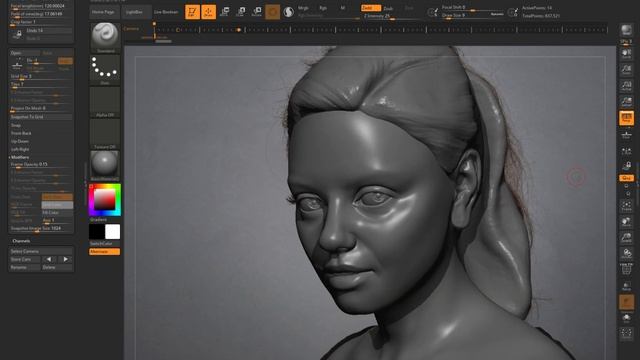640x360 pixels.
Task: Toggle Solo mode on right shelf
Action: point(626,318)
